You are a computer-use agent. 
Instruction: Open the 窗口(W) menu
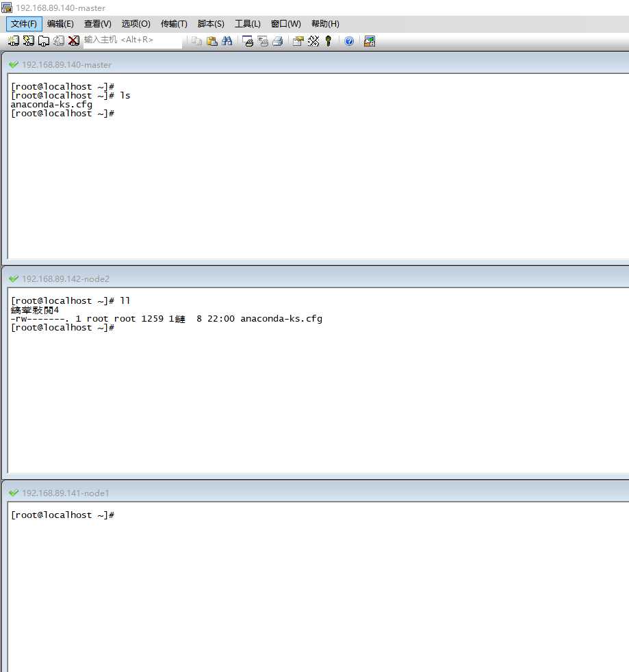(x=285, y=23)
